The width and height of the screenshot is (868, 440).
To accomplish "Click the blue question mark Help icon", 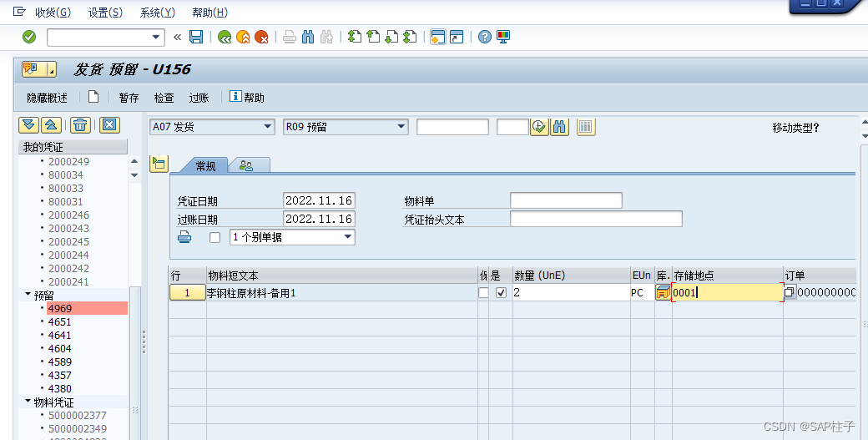I will coord(484,37).
